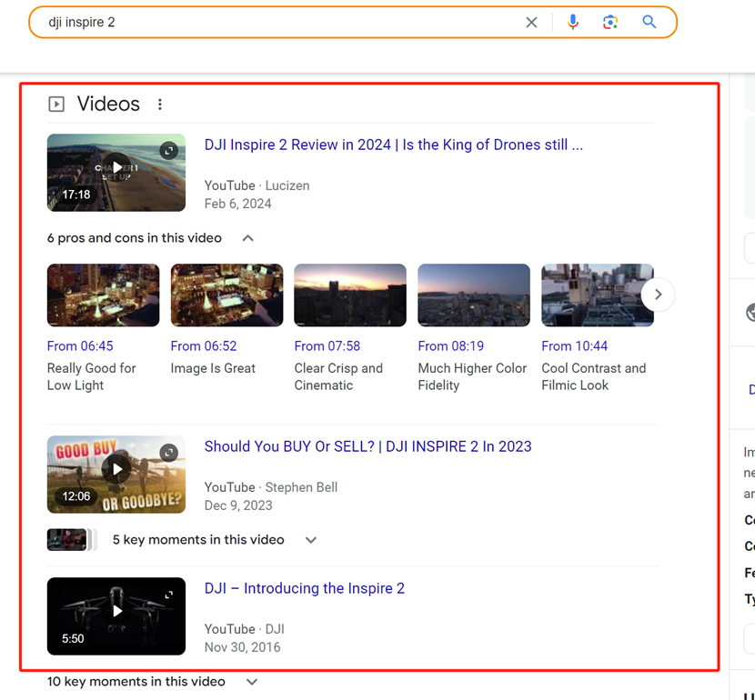Collapse the 6 pros and cons section
Screen dimensions: 755x700
247,238
